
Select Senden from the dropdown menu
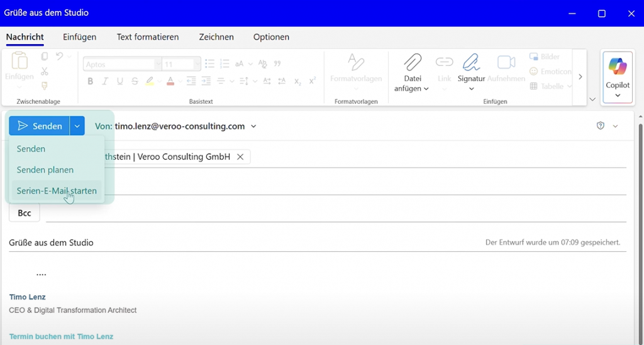(56, 149)
